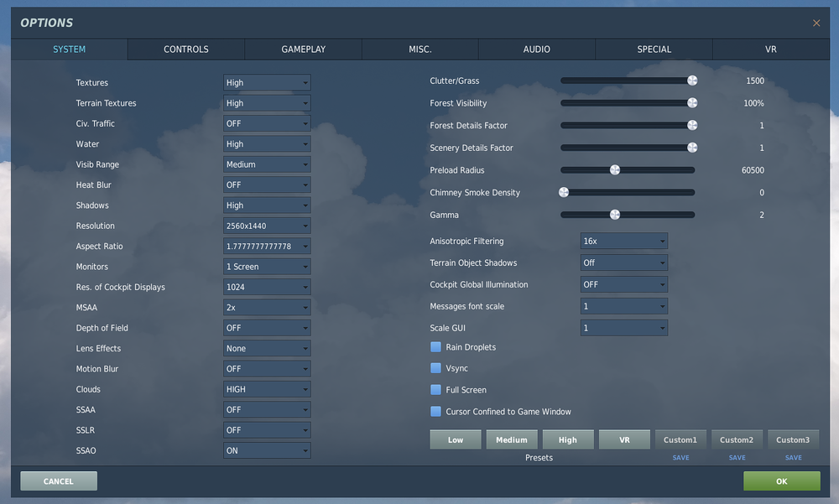
Task: Click the Forest Visibility slider handle
Action: coord(692,102)
